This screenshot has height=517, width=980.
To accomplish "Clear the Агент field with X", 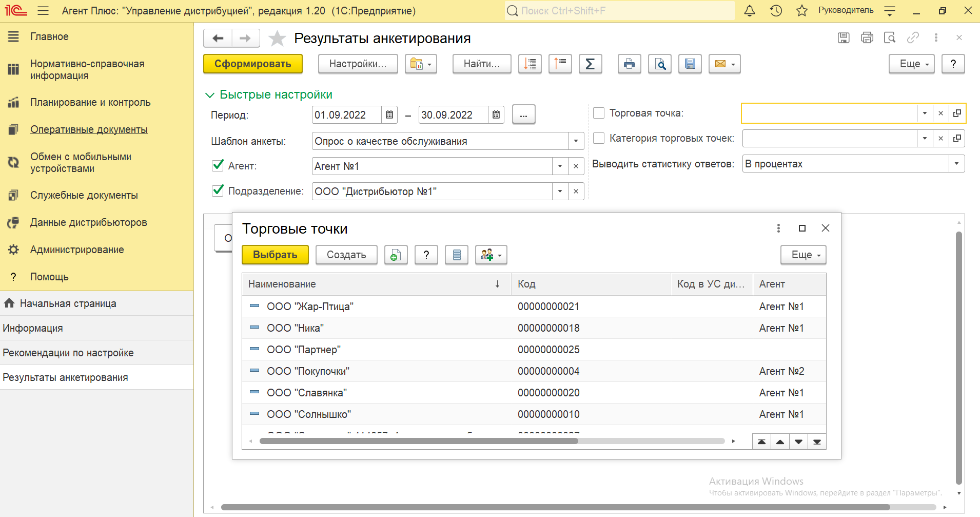I will (x=576, y=166).
